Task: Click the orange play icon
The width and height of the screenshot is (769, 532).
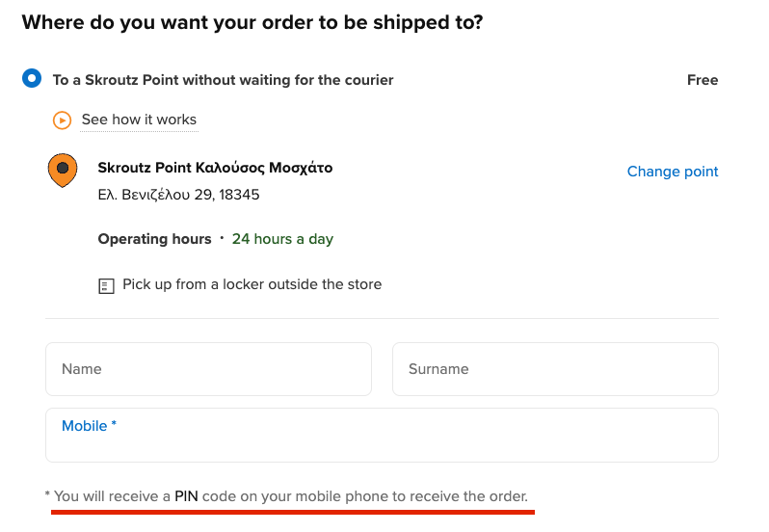Action: pos(62,120)
